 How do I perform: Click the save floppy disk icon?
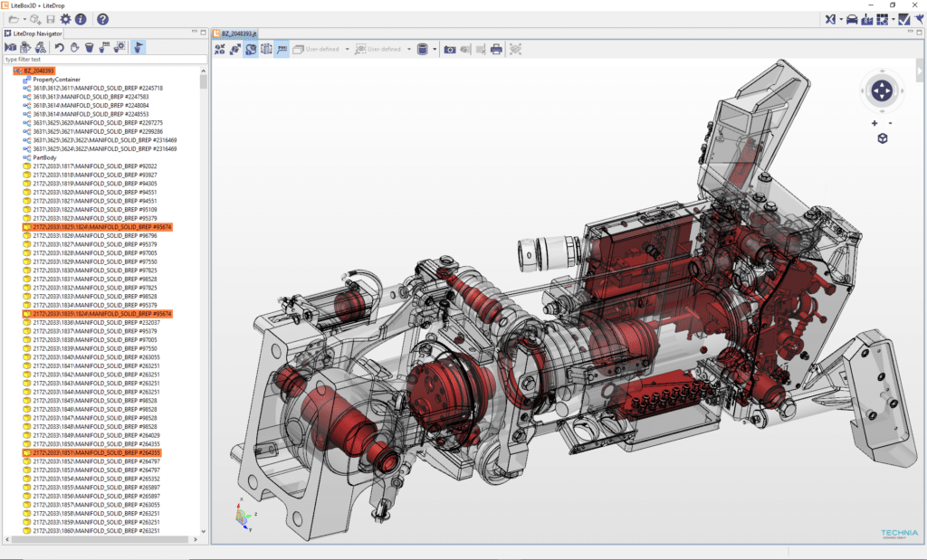[x=51, y=20]
